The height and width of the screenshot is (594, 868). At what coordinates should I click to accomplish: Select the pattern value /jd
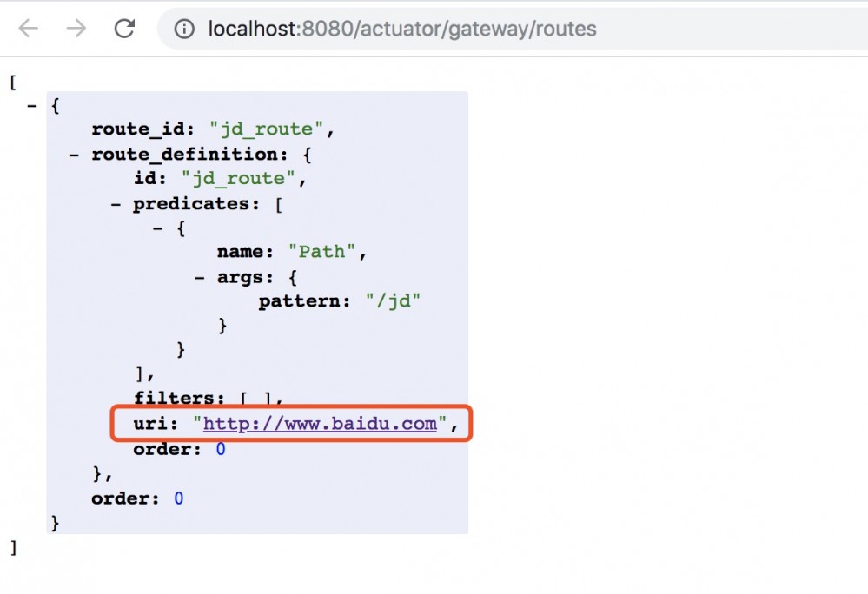click(x=393, y=300)
